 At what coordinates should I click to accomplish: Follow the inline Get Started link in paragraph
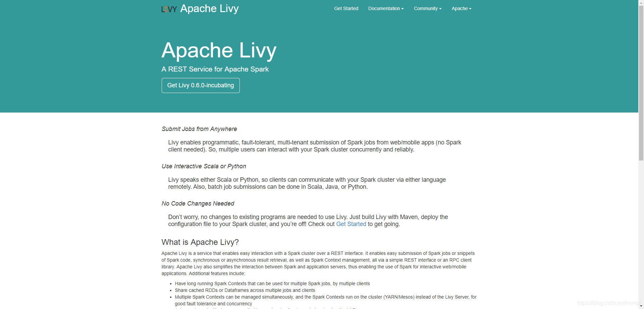coord(351,224)
